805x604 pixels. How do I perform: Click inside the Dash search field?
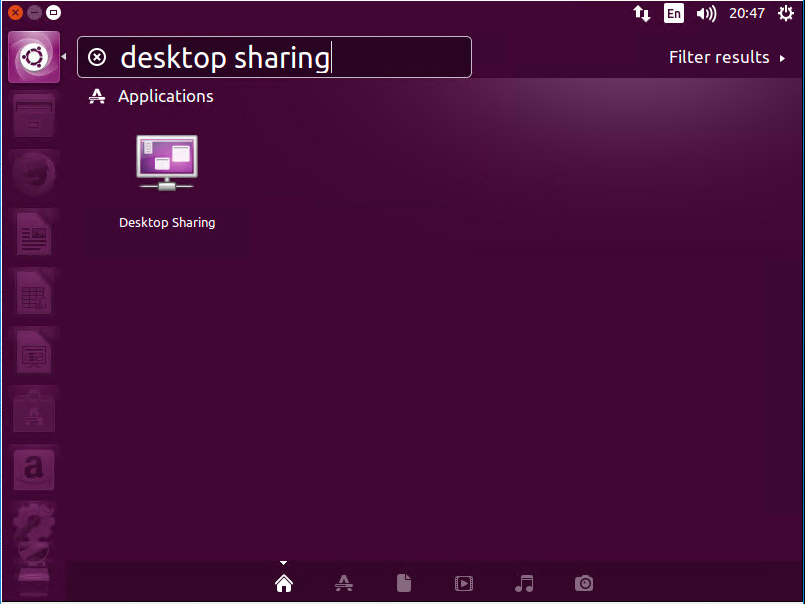coord(290,58)
